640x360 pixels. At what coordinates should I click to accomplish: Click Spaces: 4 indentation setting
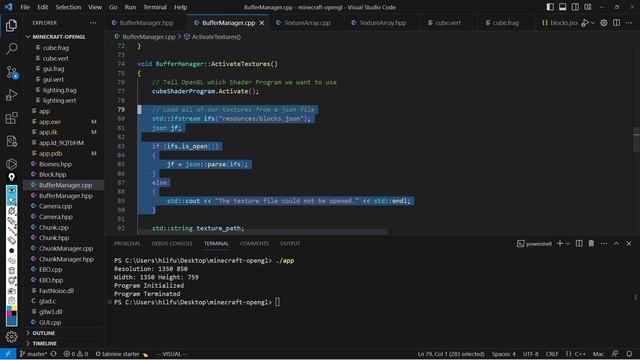(x=504, y=354)
